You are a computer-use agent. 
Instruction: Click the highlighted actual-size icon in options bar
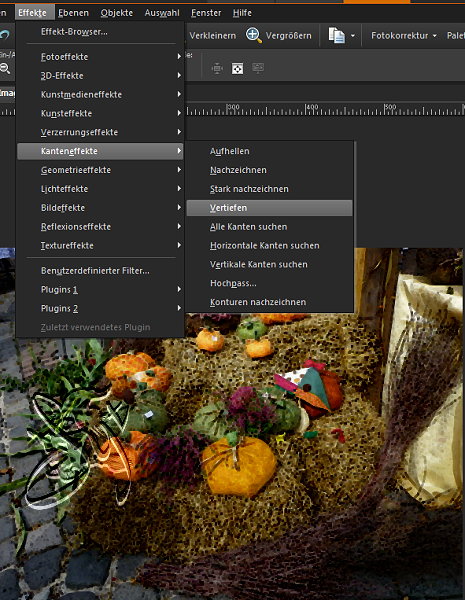[x=238, y=69]
